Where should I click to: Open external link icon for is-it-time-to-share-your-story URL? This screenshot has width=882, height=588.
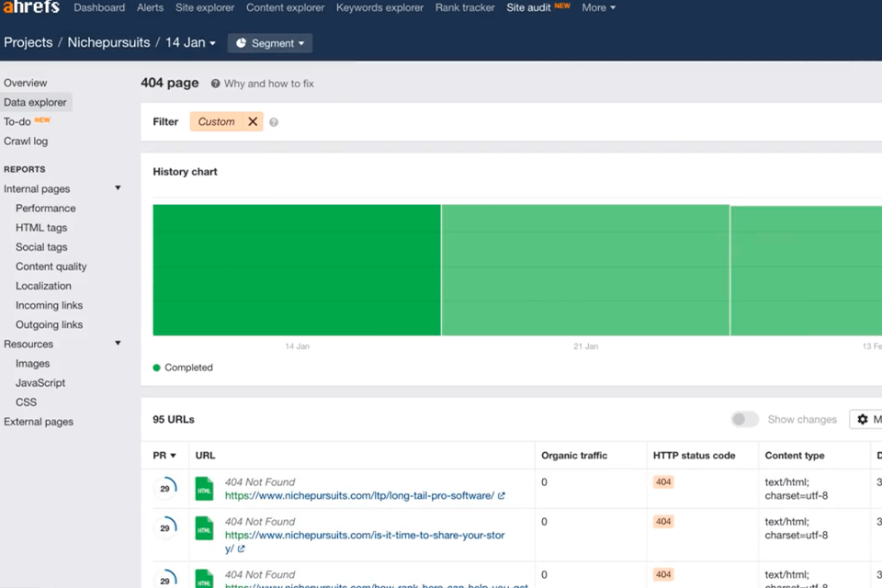click(x=241, y=548)
